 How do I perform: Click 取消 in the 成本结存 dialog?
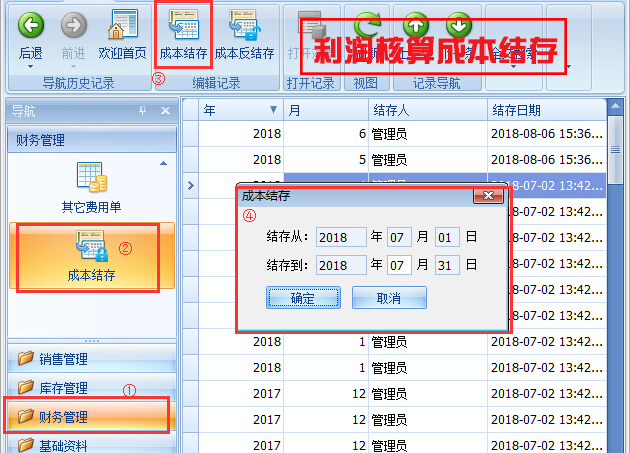coord(389,298)
